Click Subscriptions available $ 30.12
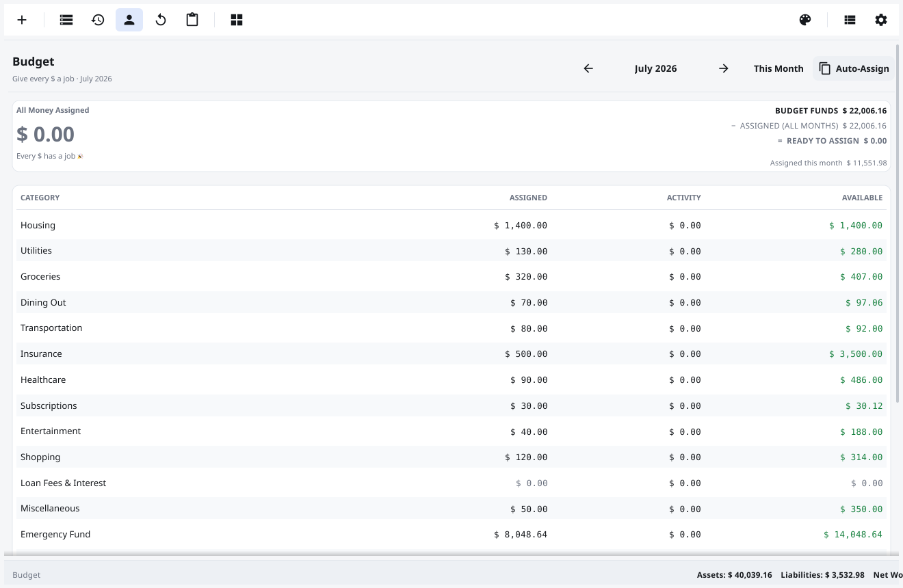Viewport: 903px width, 588px height. (x=864, y=406)
